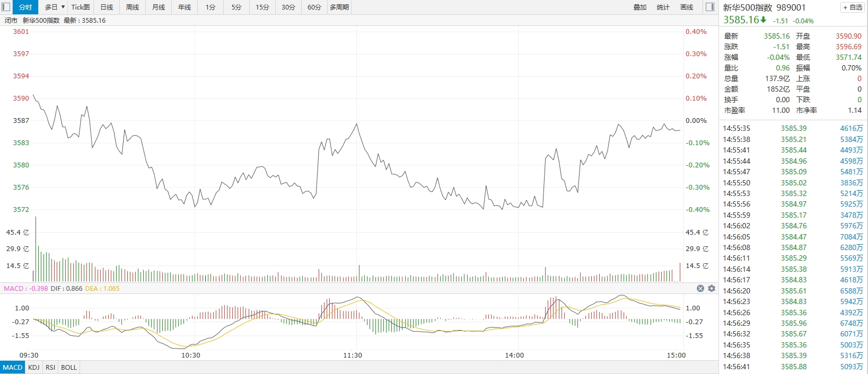Activate the 画线 line drawing tool
This screenshot has width=868, height=374.
pos(687,7)
